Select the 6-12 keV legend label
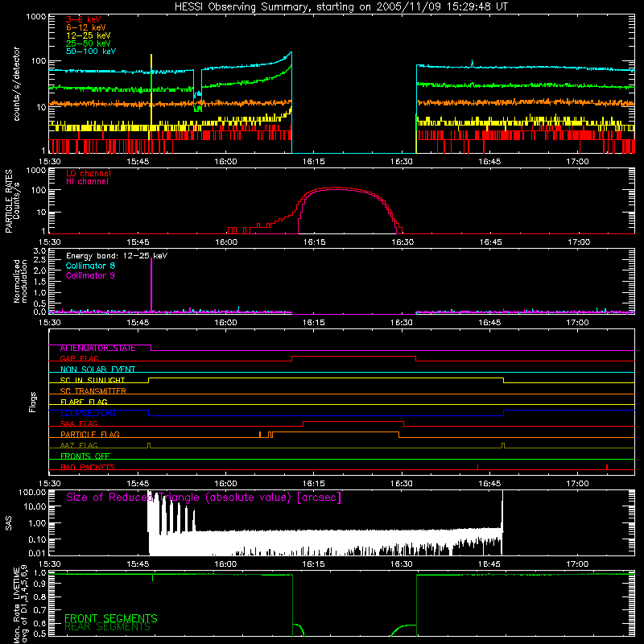 (86, 27)
